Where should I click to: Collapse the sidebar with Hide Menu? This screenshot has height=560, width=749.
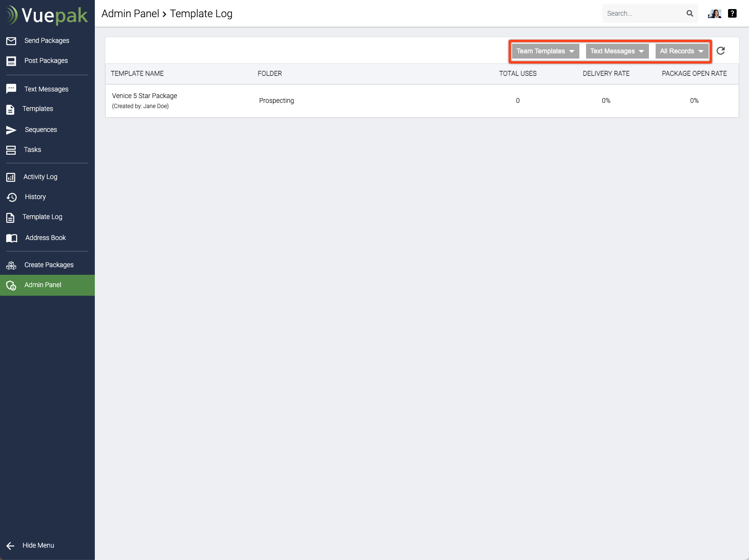(38, 545)
